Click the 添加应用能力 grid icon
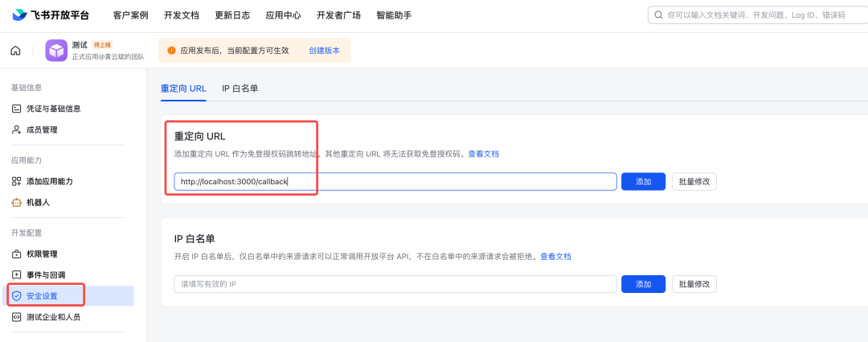 pyautogui.click(x=17, y=181)
